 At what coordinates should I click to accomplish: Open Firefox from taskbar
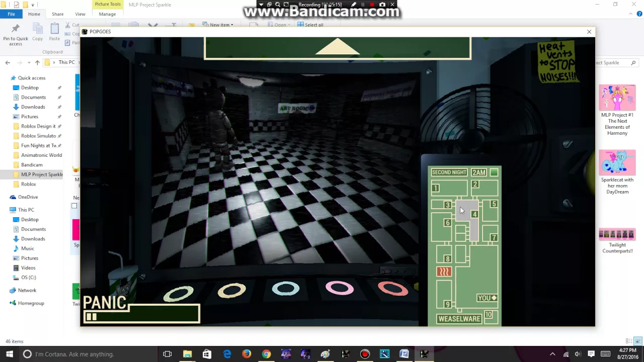pos(247,354)
